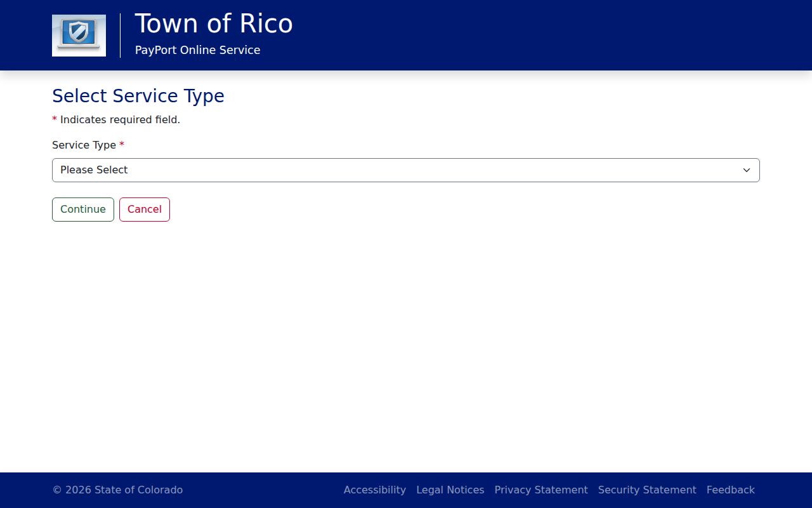Click the Cancel button
The image size is (812, 508).
click(x=145, y=210)
